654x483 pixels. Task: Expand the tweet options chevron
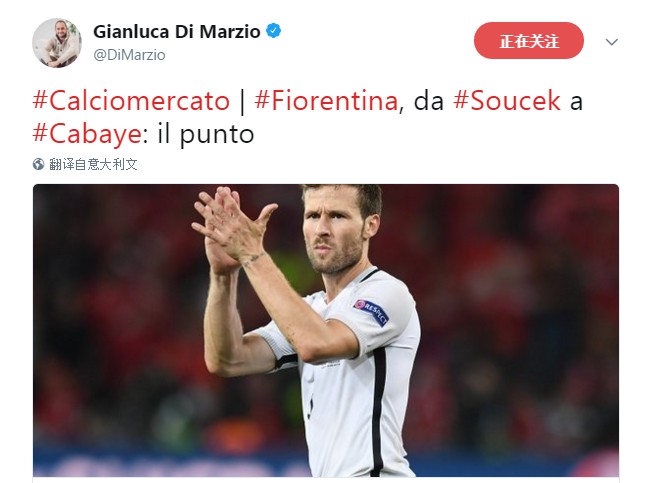point(611,42)
